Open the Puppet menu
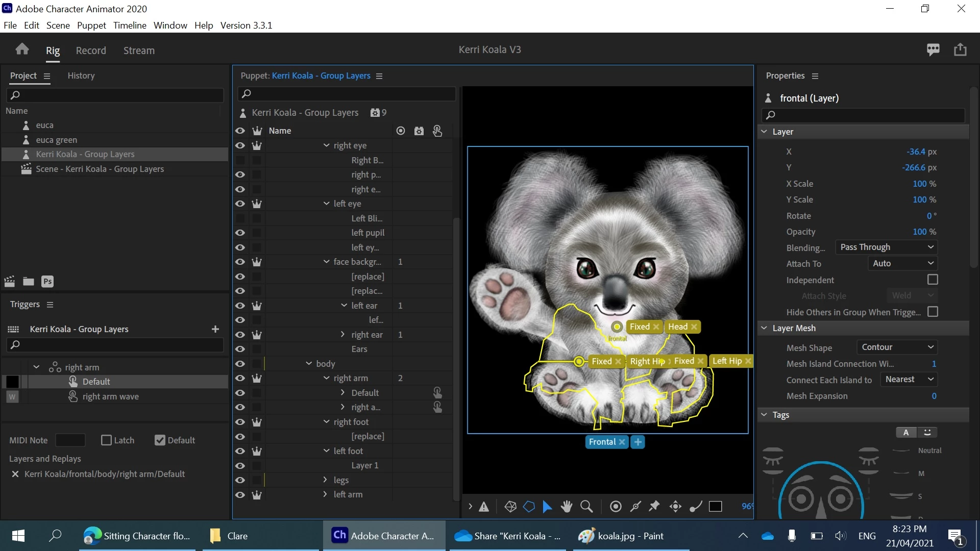This screenshot has height=551, width=980. point(91,26)
